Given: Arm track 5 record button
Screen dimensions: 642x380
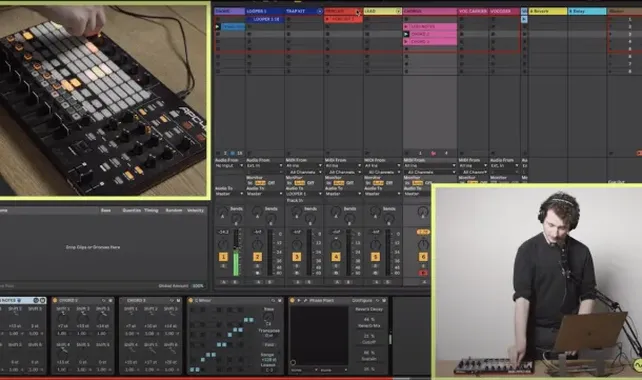Looking at the screenshot, I should pos(375,273).
